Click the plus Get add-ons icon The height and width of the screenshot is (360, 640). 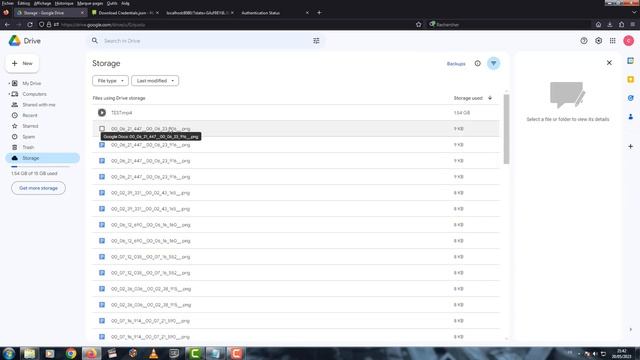[631, 146]
